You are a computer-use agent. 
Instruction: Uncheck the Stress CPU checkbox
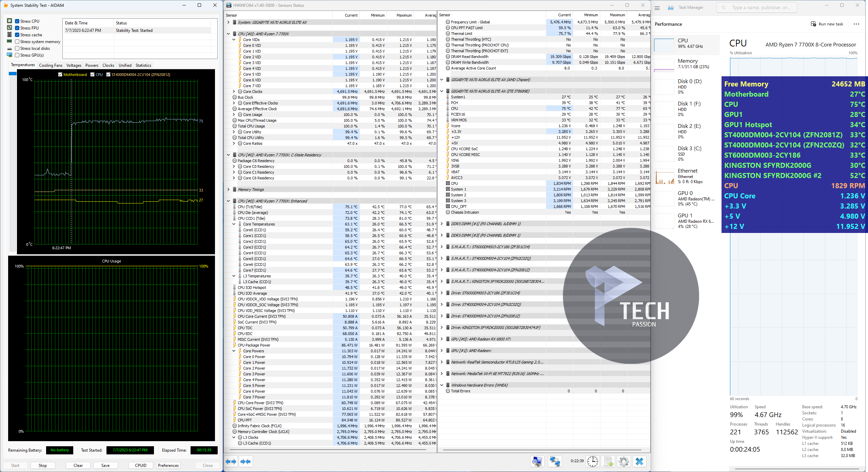point(17,21)
